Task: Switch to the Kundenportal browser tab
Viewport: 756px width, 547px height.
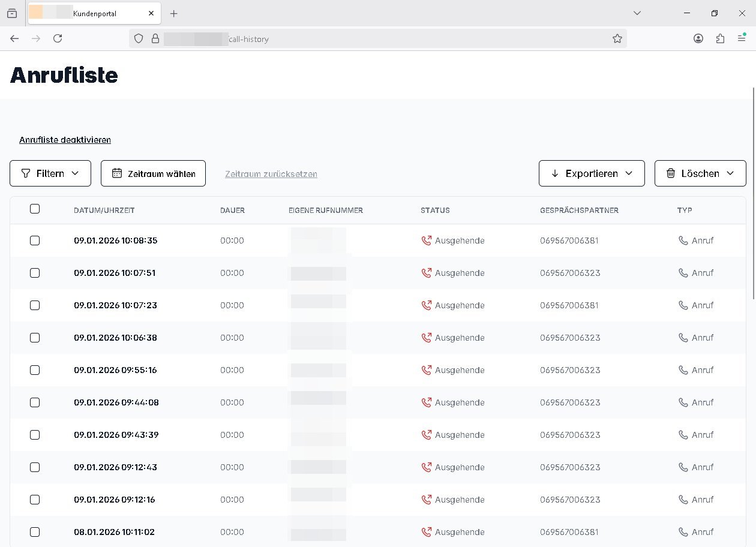Action: (94, 13)
